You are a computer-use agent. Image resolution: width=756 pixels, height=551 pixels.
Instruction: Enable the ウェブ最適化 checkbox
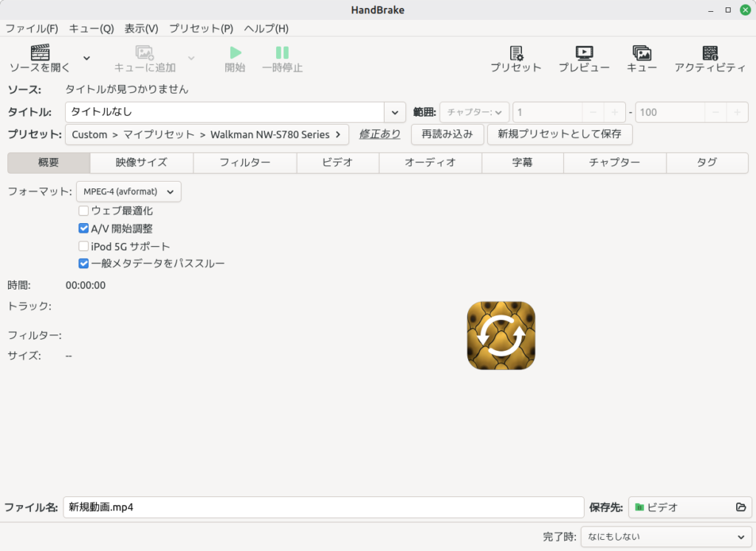pyautogui.click(x=83, y=211)
